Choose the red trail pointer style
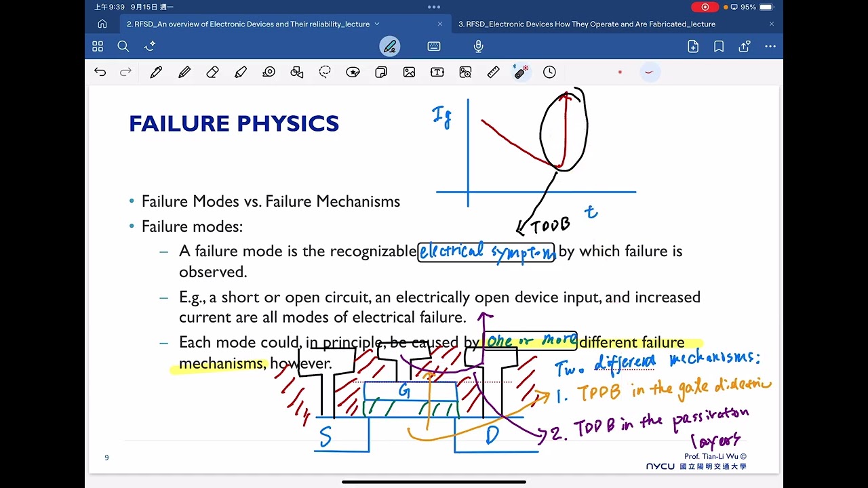The height and width of the screenshot is (488, 868). [x=650, y=72]
